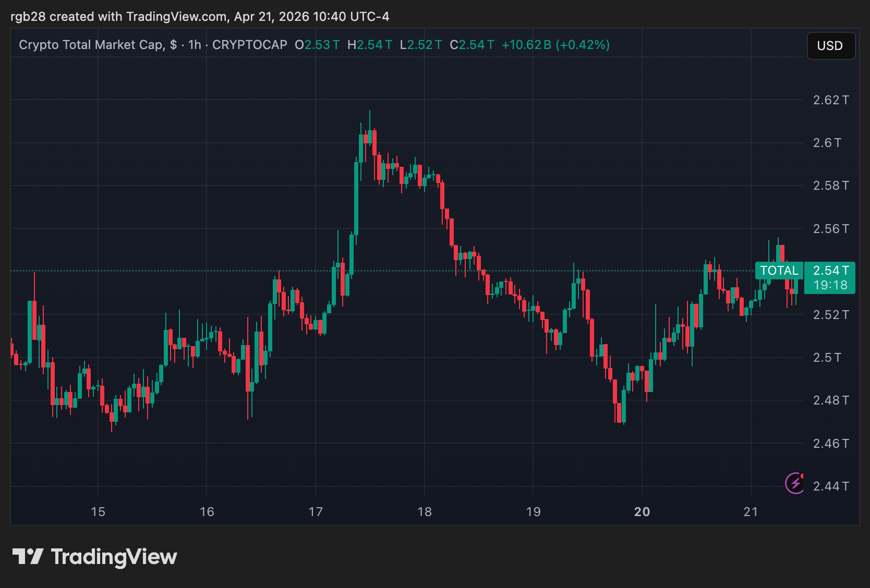The width and height of the screenshot is (870, 588).
Task: Click the +0.42% change percentage
Action: [583, 45]
